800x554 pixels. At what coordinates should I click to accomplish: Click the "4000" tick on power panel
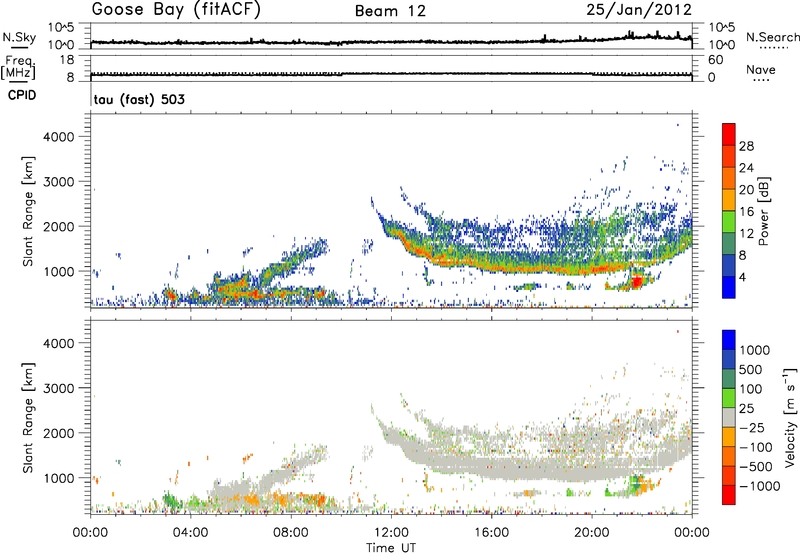58,136
